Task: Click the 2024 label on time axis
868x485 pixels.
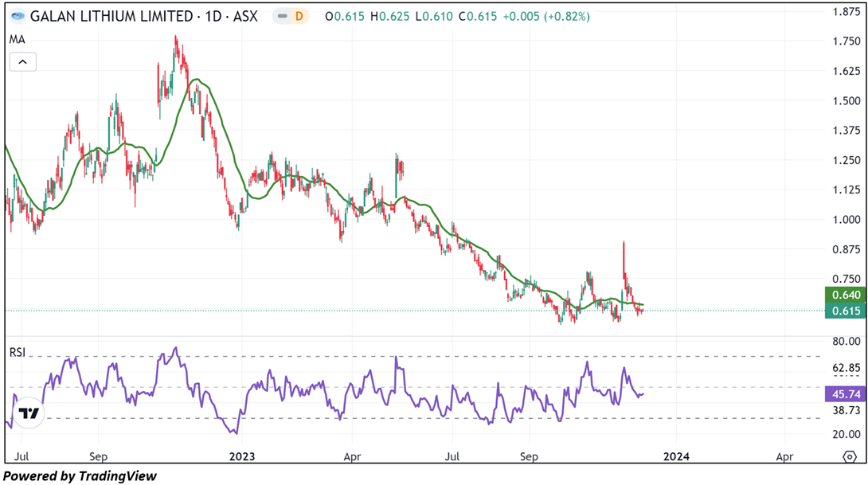Action: (x=676, y=457)
